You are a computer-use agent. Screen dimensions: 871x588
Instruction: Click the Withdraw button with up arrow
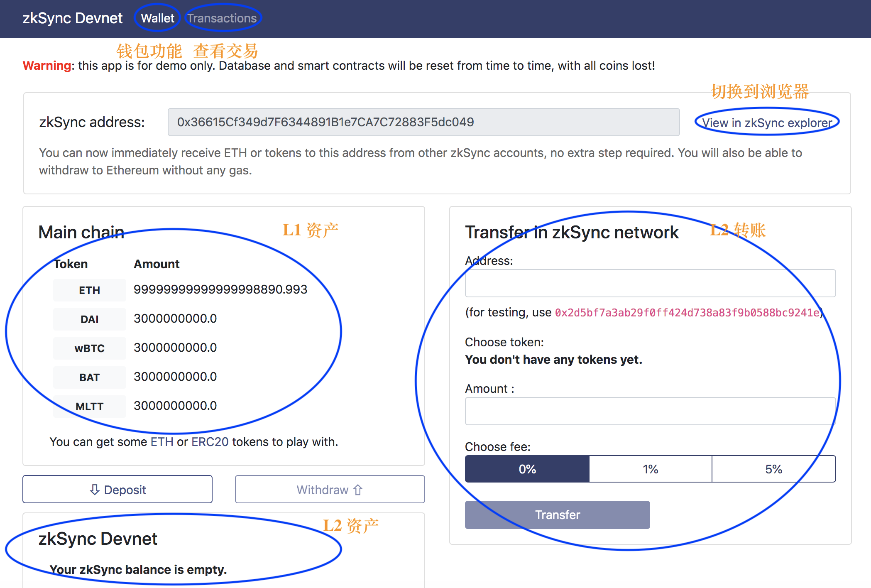point(330,490)
